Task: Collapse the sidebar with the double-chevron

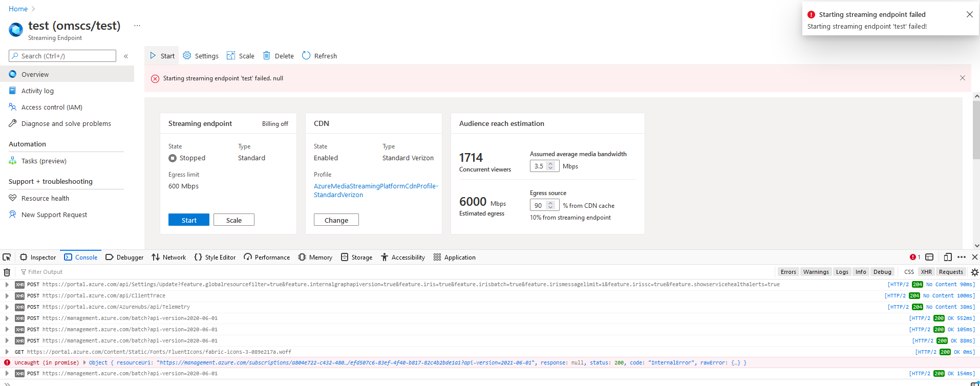Action: pos(126,56)
